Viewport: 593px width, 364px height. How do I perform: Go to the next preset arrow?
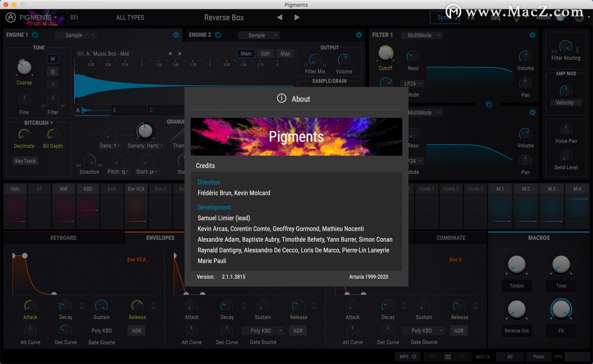pos(297,17)
